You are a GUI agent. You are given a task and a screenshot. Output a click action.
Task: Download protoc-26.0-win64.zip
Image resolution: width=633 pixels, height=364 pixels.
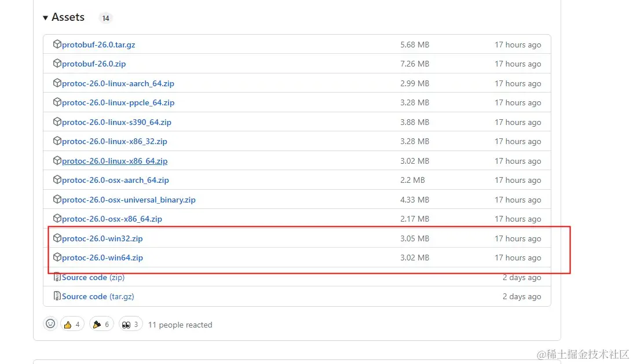point(102,258)
